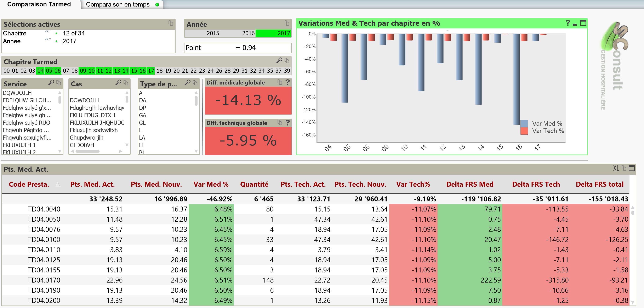Clear Annee selection eraser icon

(x=47, y=39)
